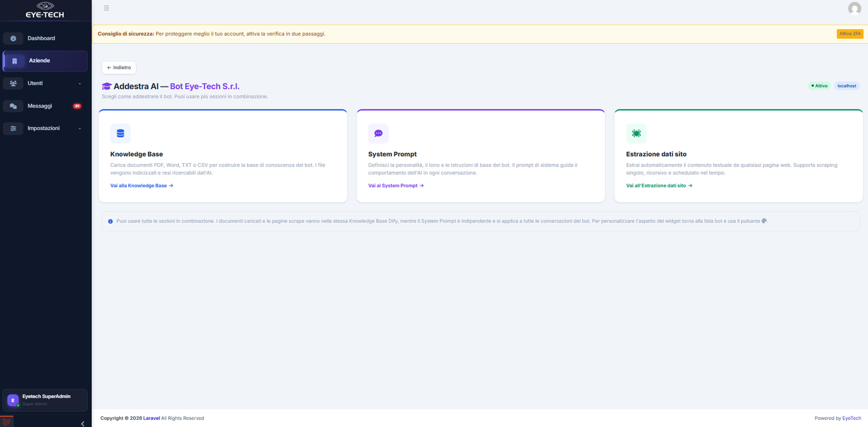Expand the Utenti submenu

pos(80,83)
